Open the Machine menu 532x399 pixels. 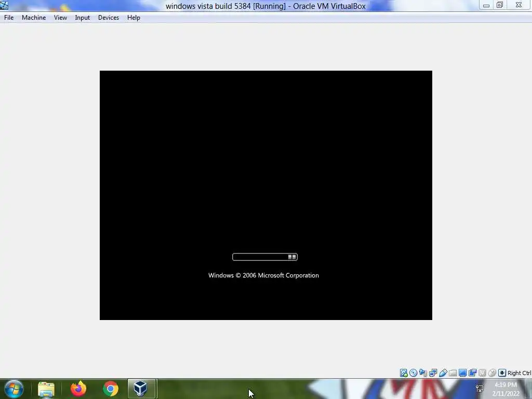point(34,18)
